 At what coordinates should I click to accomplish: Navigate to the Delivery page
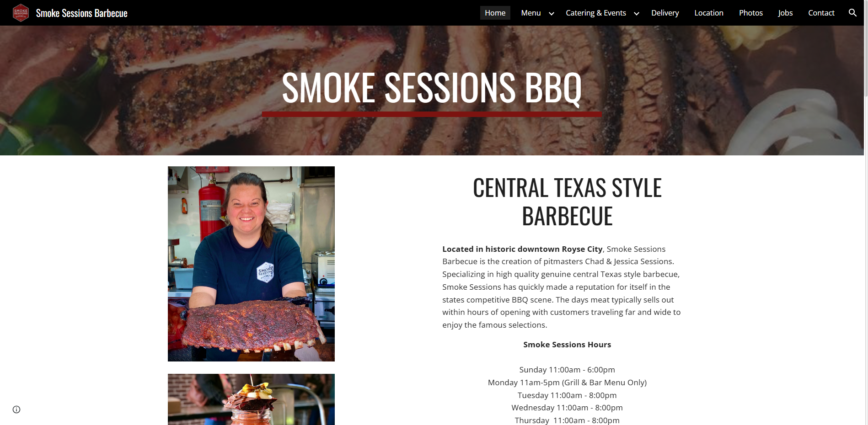click(665, 13)
